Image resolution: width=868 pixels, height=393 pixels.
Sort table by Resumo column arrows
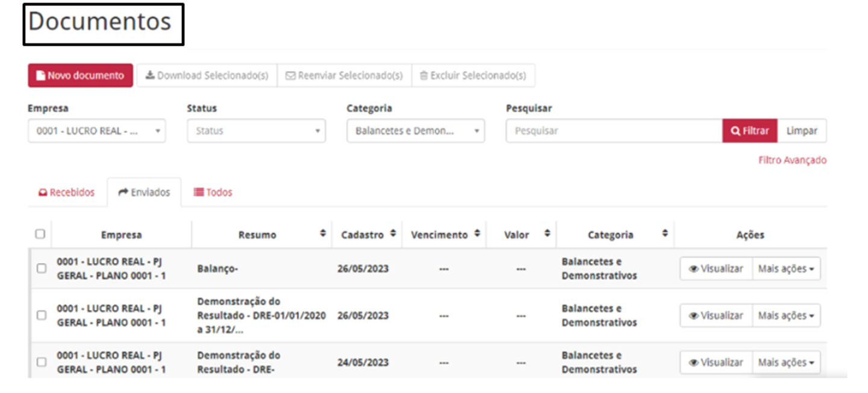pyautogui.click(x=323, y=234)
